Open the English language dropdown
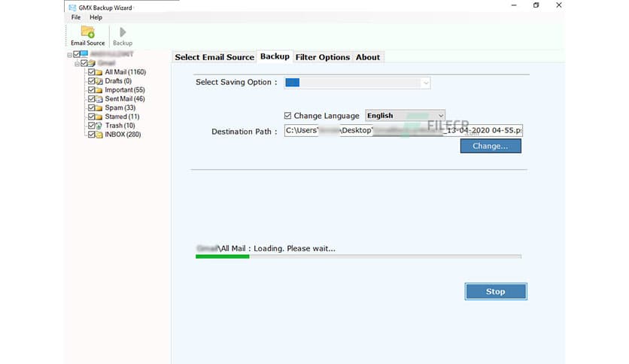 (x=405, y=116)
